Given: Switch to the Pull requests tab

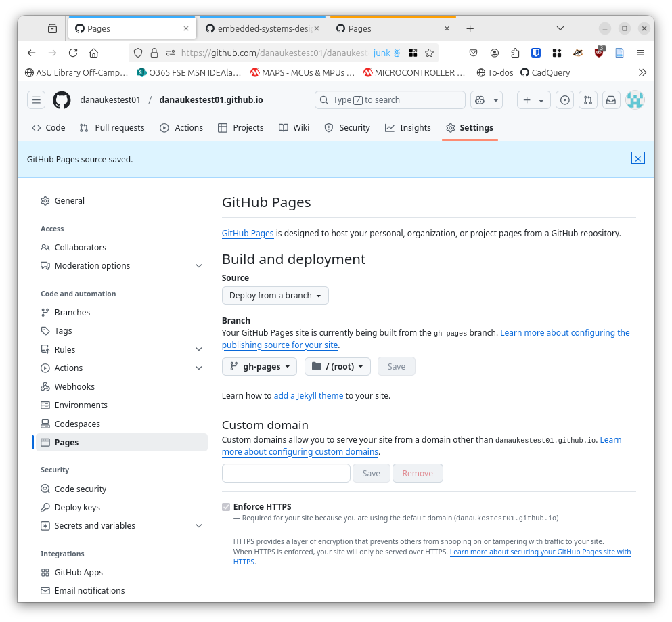Looking at the screenshot, I should [112, 128].
